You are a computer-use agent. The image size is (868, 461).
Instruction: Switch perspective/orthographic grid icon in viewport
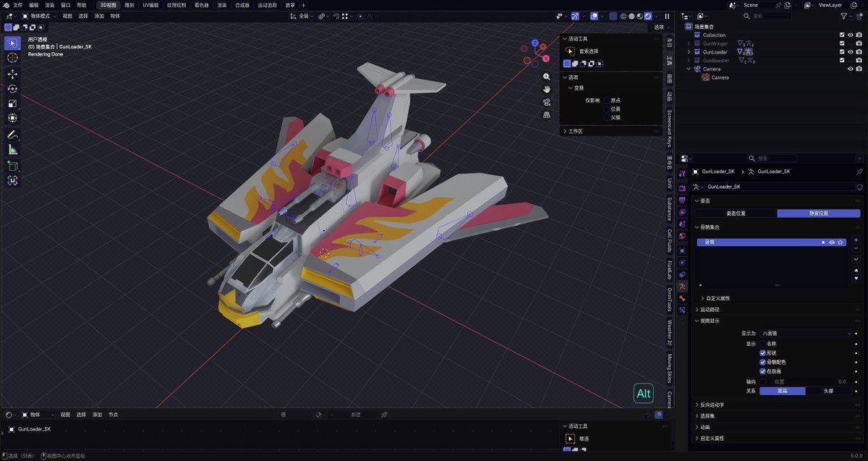(x=547, y=114)
